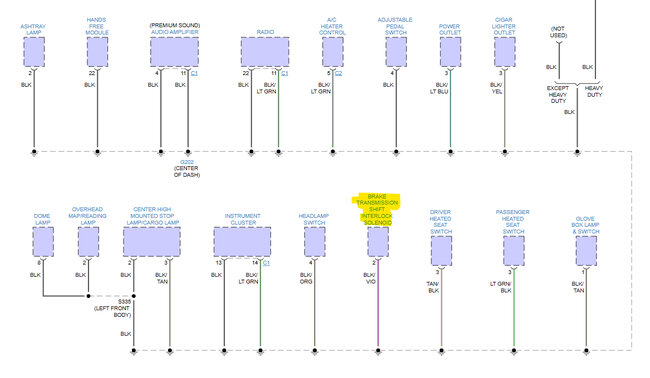
Task: Click the Instrument Cluster component box
Action: (x=243, y=242)
